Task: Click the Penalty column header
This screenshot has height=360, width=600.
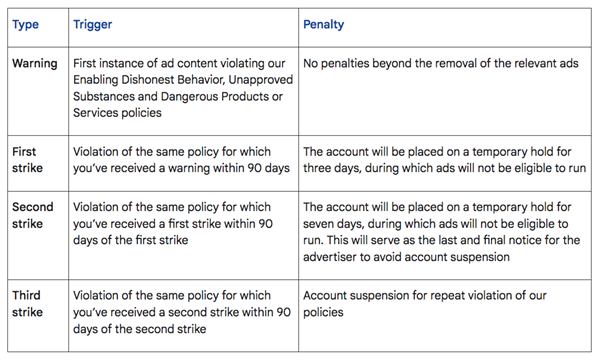Action: tap(324, 24)
